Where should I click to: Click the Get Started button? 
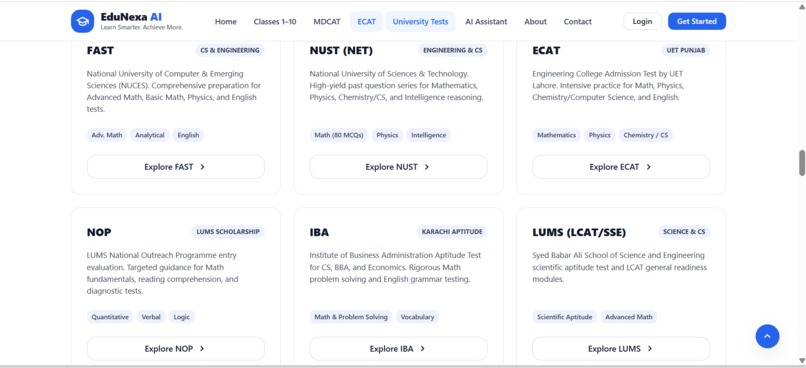[x=697, y=21]
